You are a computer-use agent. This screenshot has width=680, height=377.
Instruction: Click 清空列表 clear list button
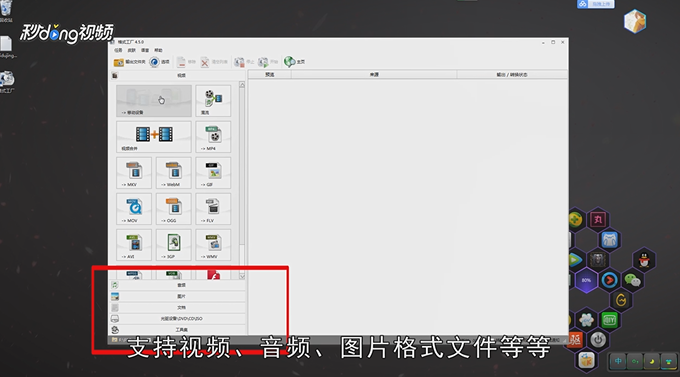[x=214, y=62]
